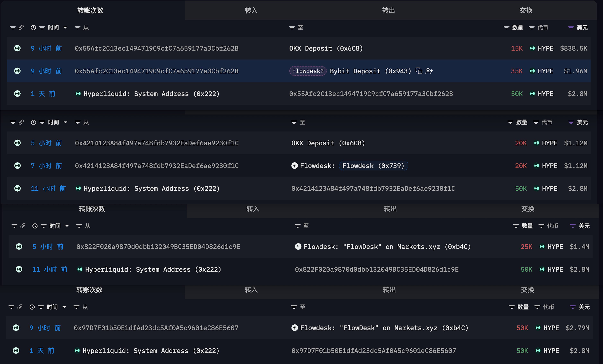The image size is (603, 364).
Task: Click the chain icon in the 0x4214123A OKX Deposit row
Action: click(18, 143)
